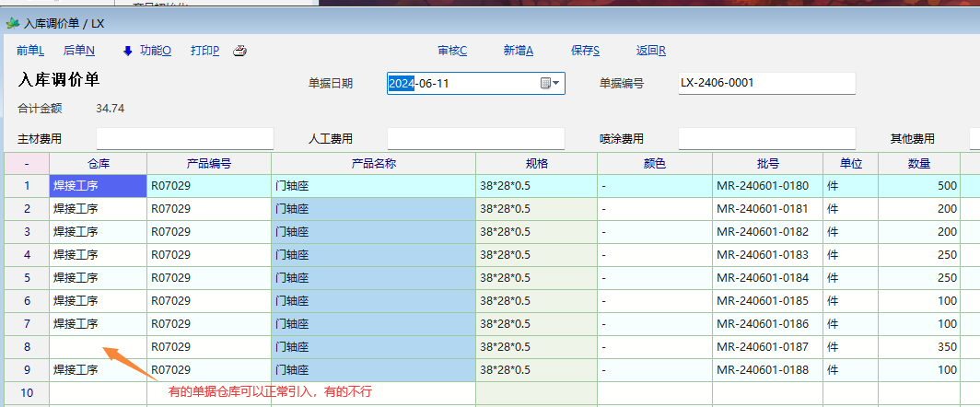Click 返回R to go back
This screenshot has height=407, width=980.
pos(651,51)
